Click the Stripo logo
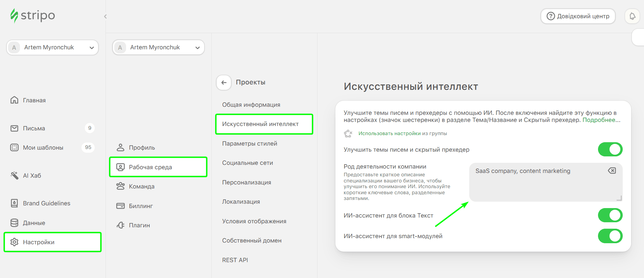The width and height of the screenshot is (644, 278). [32, 16]
